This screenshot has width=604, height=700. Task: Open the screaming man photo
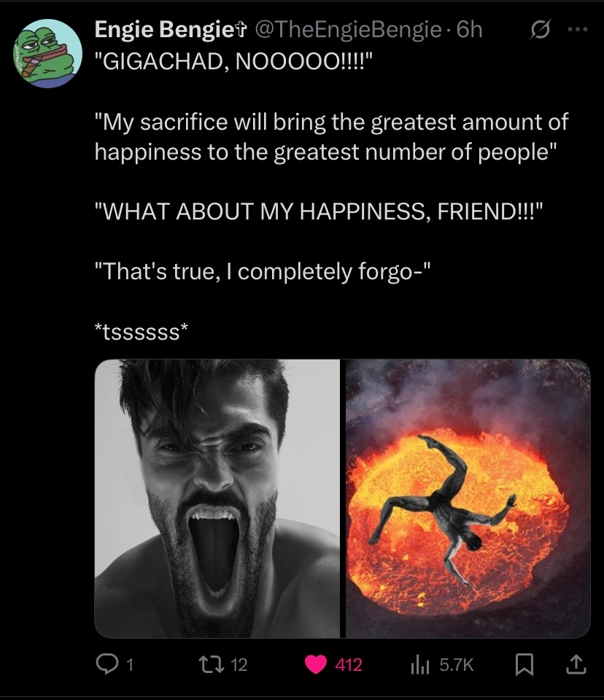coord(217,498)
